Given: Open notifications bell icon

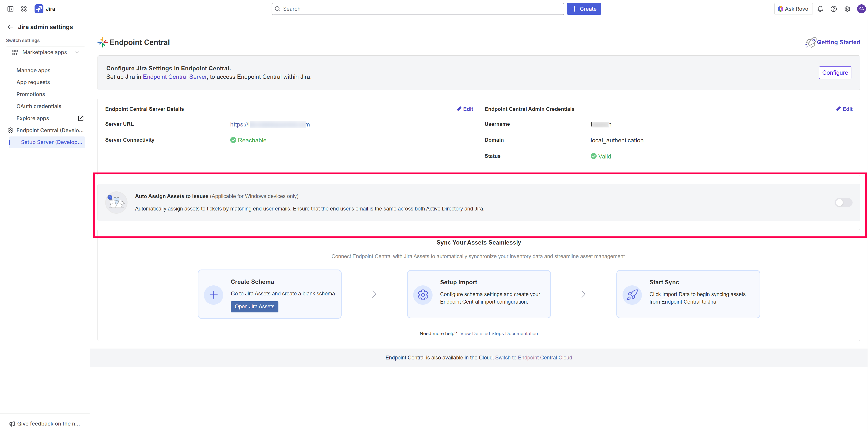Looking at the screenshot, I should point(820,9).
